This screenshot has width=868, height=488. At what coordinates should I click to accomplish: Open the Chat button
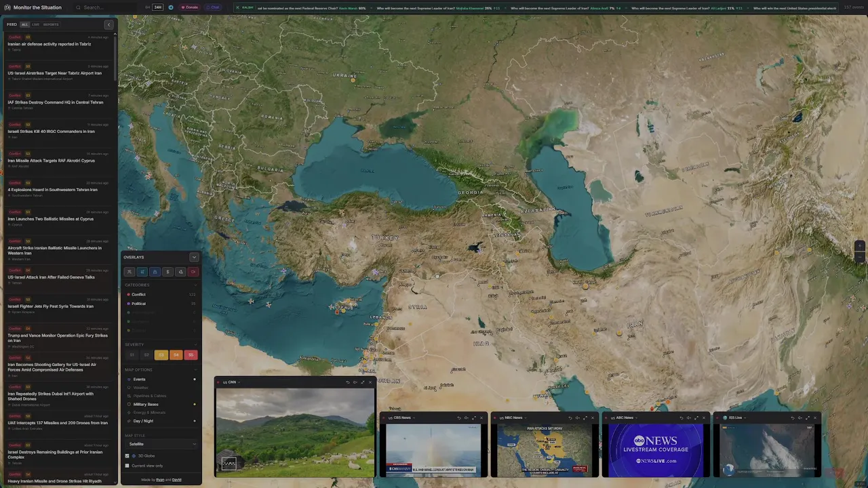point(214,7)
